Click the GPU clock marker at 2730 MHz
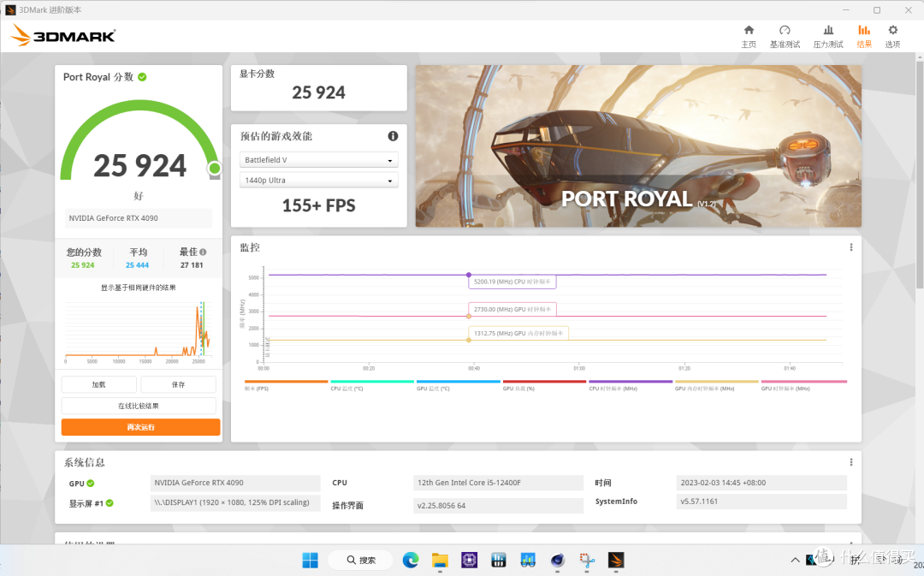This screenshot has width=924, height=576. 469,317
